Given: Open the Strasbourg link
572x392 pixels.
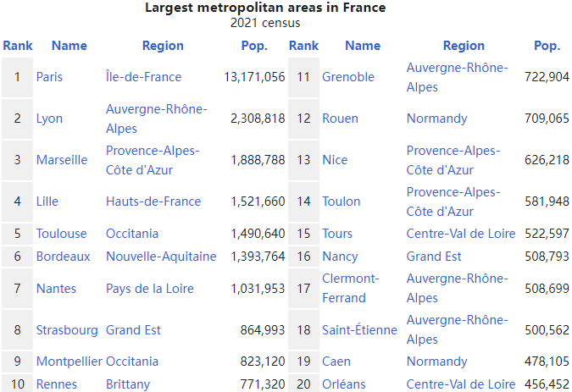Looking at the screenshot, I should [67, 330].
